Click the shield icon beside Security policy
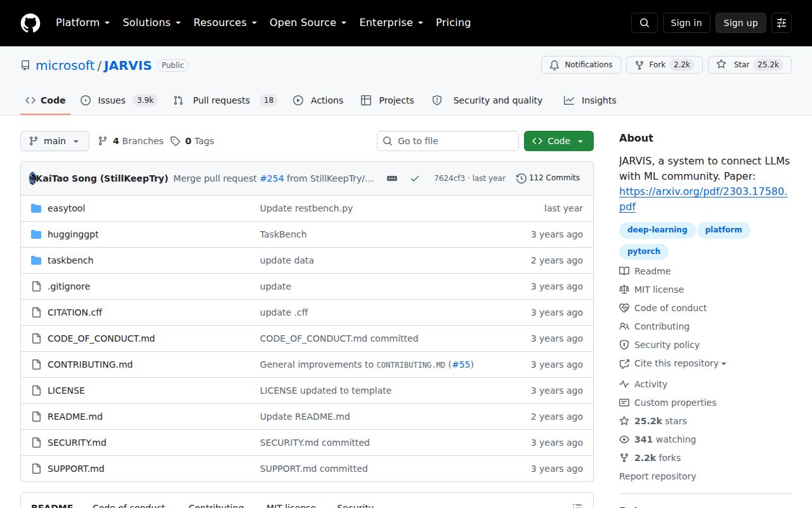 (x=624, y=345)
